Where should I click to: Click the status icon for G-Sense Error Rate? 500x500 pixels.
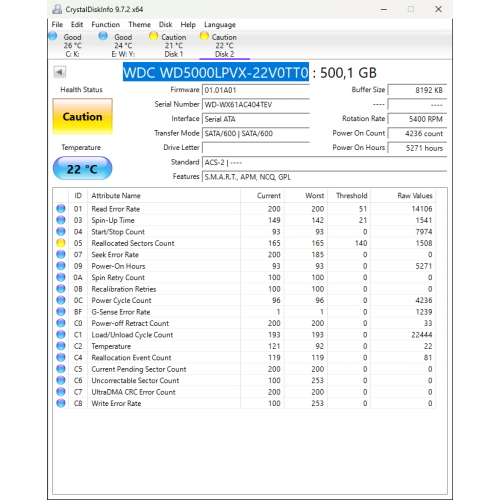(61, 312)
